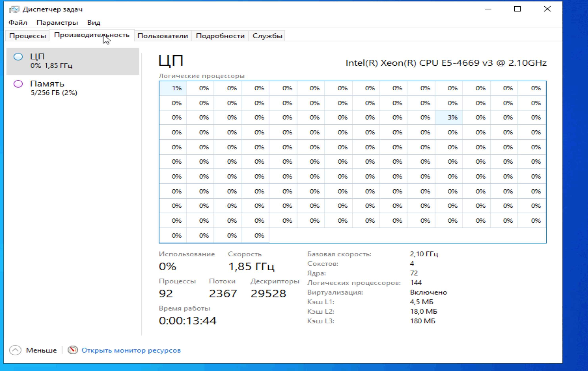Click the Логические процессоры graph label
This screenshot has width=588, height=371.
201,76
